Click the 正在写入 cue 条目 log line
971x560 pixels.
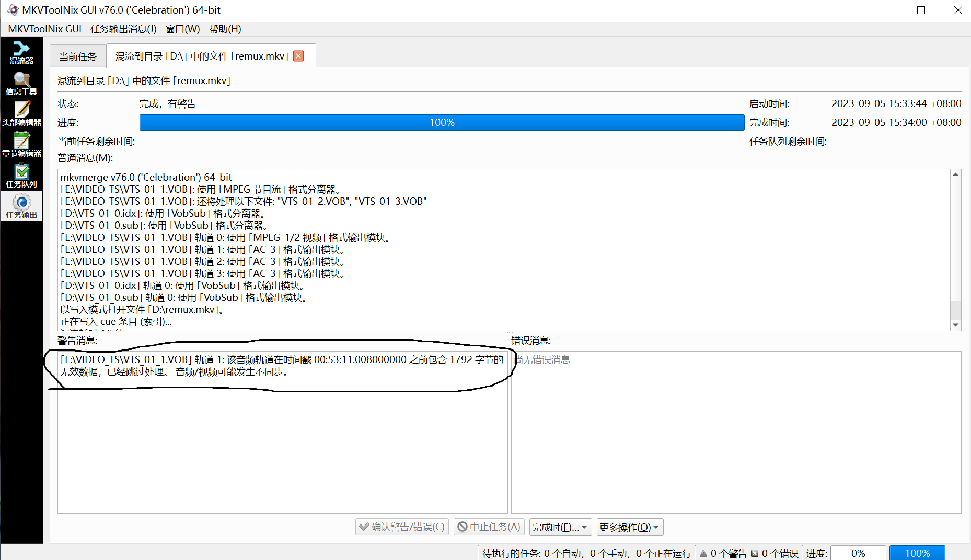click(x=115, y=321)
